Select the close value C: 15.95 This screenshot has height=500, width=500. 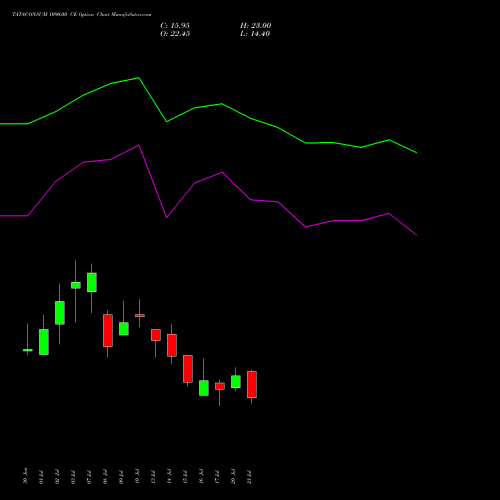tap(175, 26)
